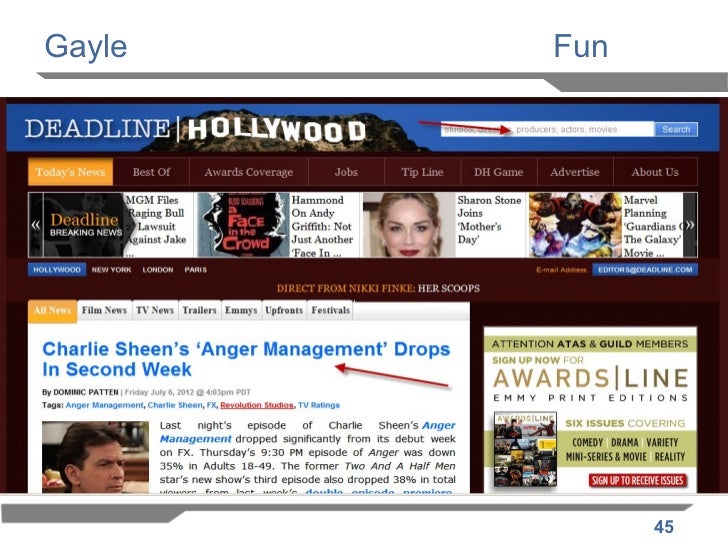Click the AwardsLine Emmy Print Editions banner
Image resolution: width=728 pixels, height=546 pixels.
pos(591,410)
